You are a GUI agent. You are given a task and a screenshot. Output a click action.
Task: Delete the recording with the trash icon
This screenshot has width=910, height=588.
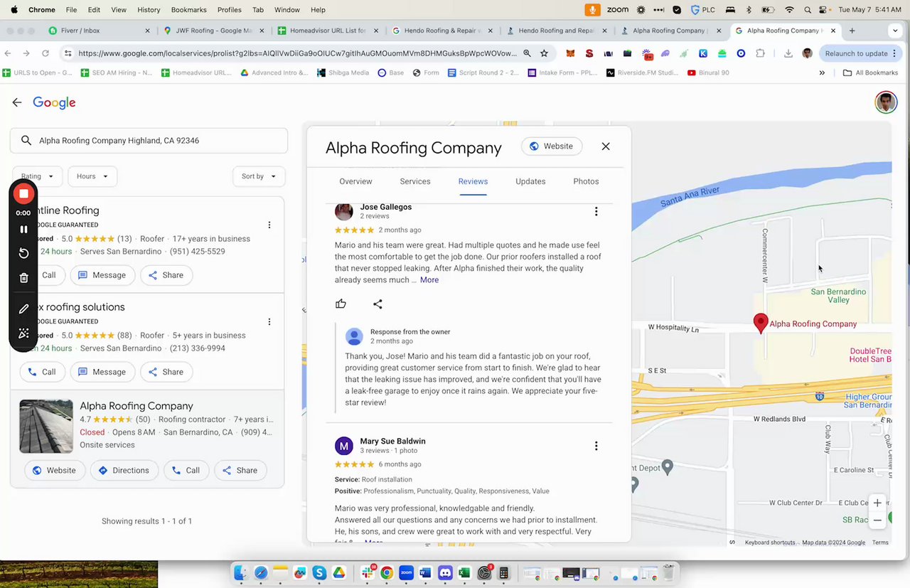(x=23, y=278)
